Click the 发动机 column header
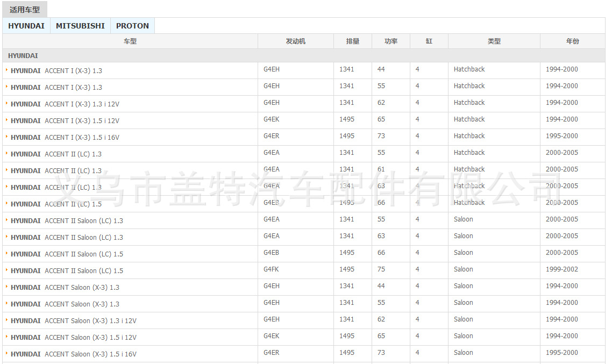 (x=295, y=41)
